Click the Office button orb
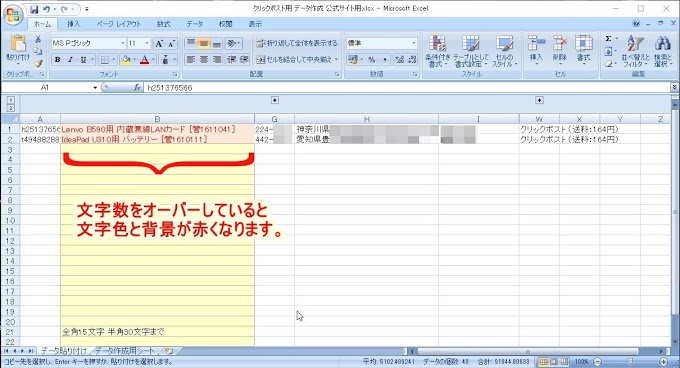The image size is (680, 368). [13, 15]
